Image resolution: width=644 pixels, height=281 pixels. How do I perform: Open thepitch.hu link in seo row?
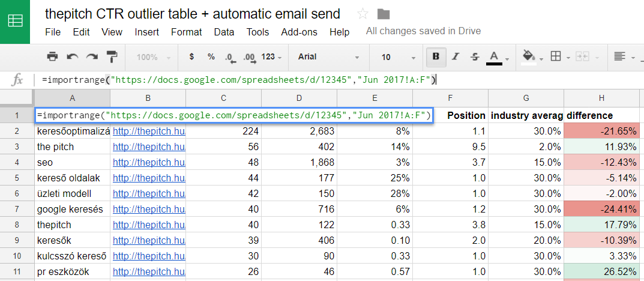149,162
